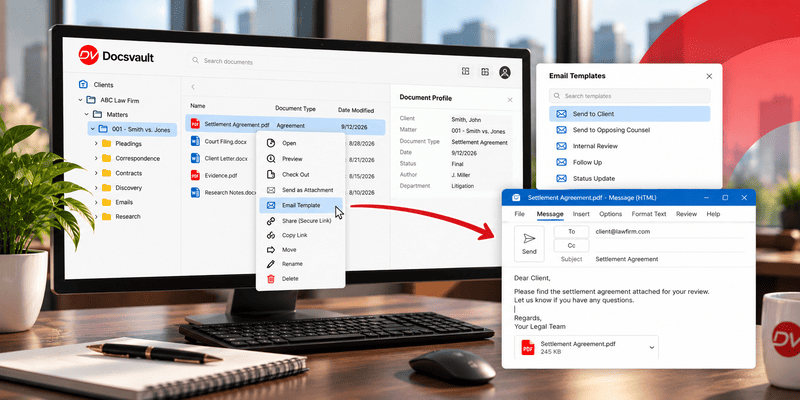Screen dimensions: 800x400
Task: Open the Discovery folder label
Action: (129, 188)
